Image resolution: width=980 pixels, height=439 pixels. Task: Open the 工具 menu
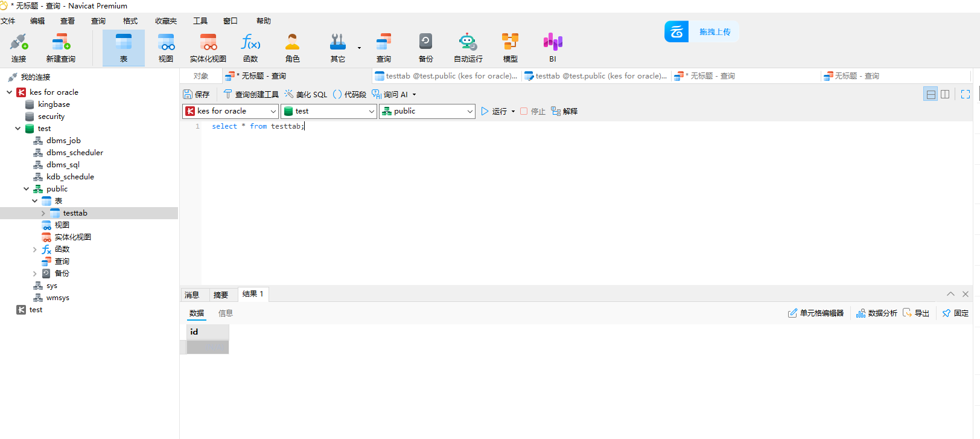(200, 21)
